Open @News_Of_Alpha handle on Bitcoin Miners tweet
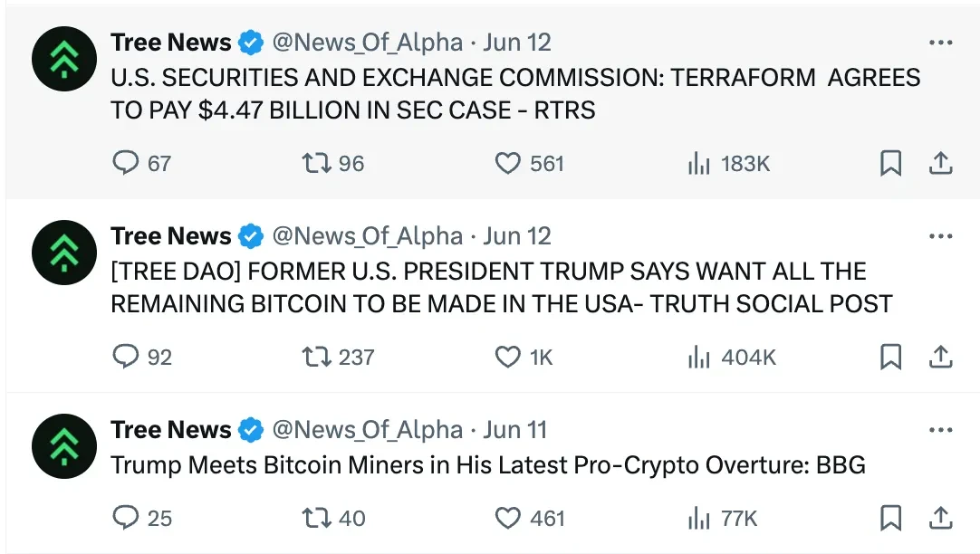This screenshot has height=554, width=980. (x=367, y=430)
